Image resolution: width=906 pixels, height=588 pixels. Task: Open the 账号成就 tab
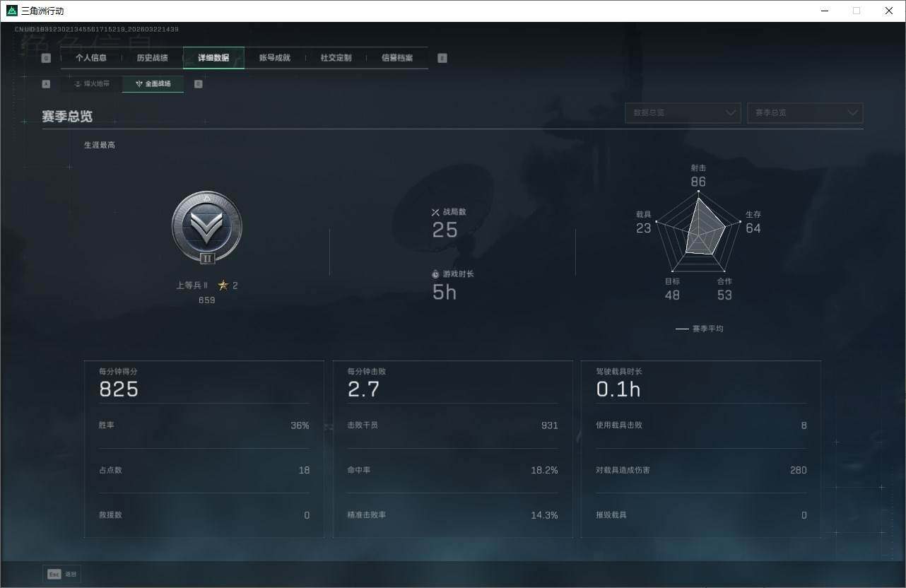tap(275, 58)
